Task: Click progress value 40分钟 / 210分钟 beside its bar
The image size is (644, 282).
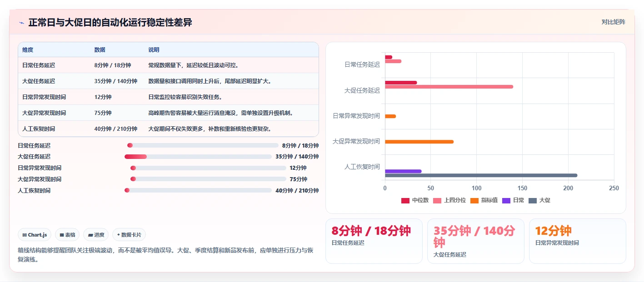Action: tap(297, 190)
